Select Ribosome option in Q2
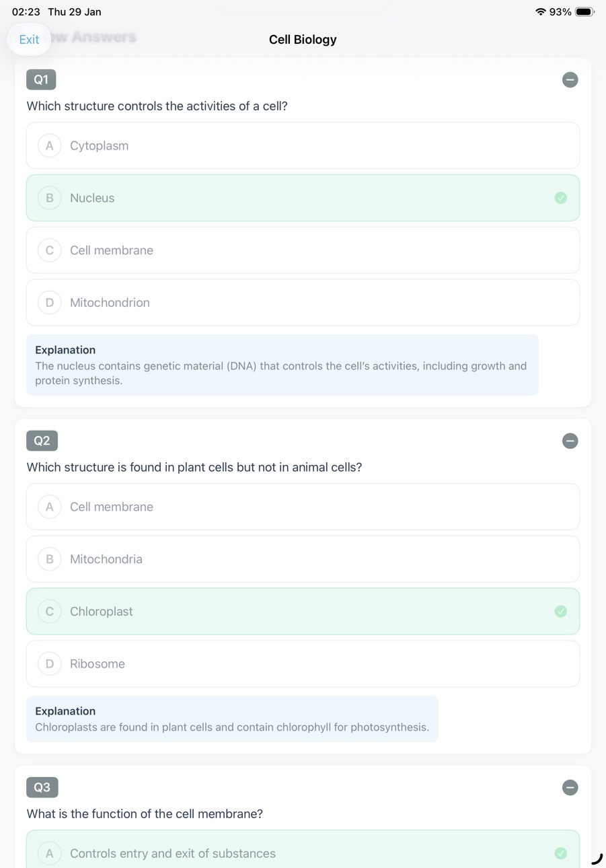The width and height of the screenshot is (606, 868). [x=303, y=664]
